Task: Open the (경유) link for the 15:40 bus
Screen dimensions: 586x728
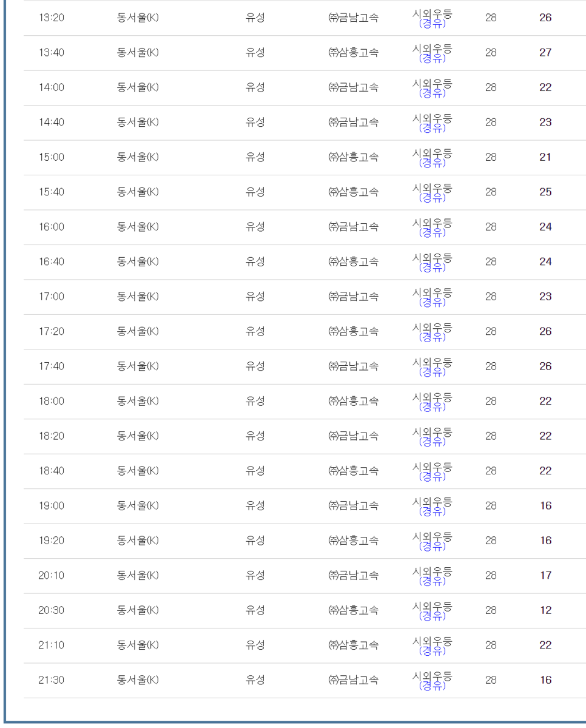Action: point(432,198)
